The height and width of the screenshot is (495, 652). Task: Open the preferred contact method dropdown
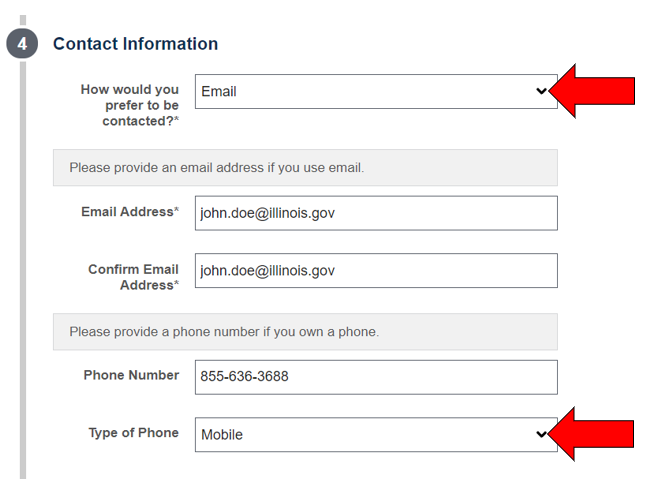[x=376, y=92]
